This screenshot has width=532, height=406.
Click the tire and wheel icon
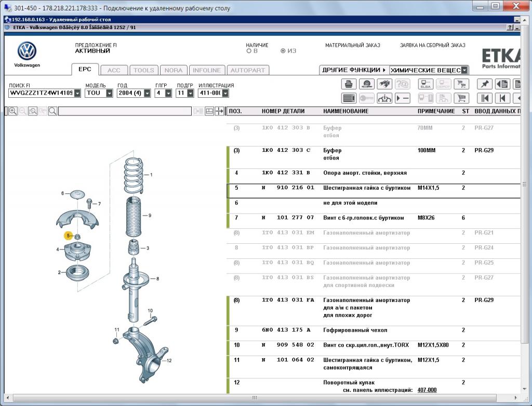click(366, 84)
